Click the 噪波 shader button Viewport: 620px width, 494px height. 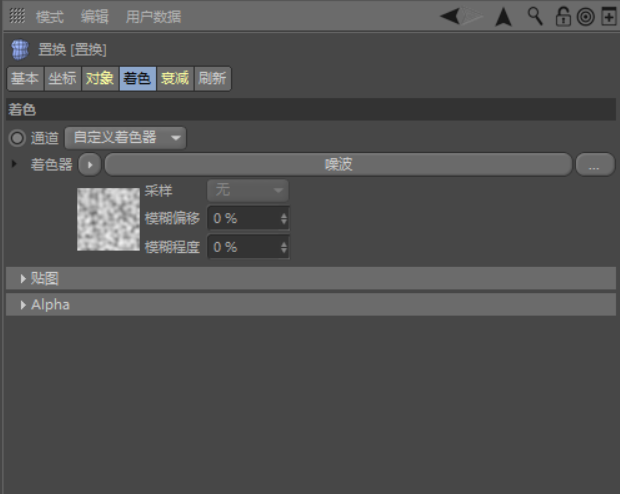338,165
